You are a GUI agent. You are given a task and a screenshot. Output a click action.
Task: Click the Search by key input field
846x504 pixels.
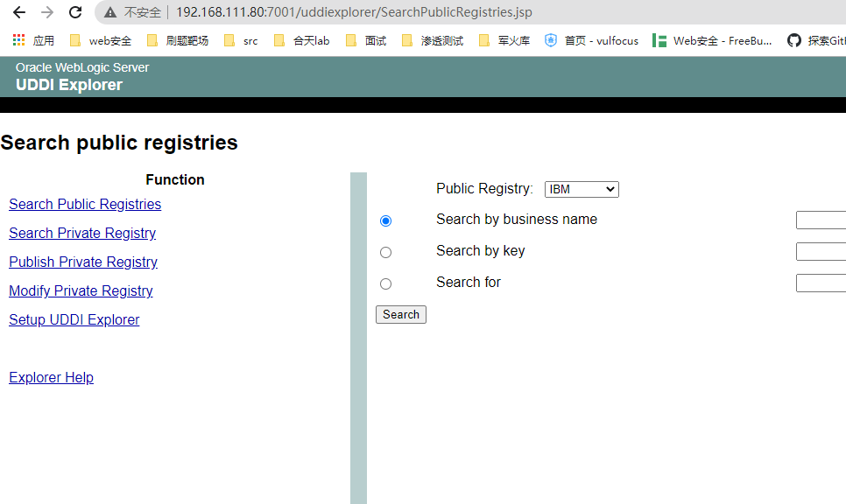821,251
